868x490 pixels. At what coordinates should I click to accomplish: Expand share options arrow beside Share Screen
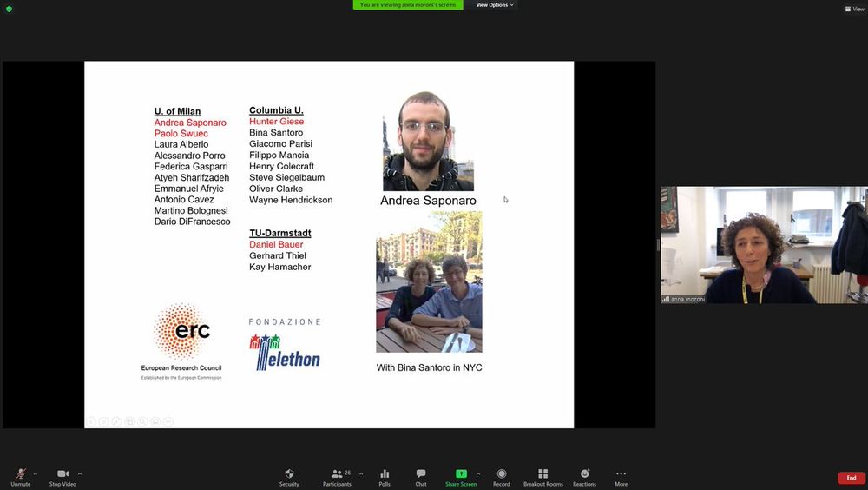pyautogui.click(x=478, y=473)
